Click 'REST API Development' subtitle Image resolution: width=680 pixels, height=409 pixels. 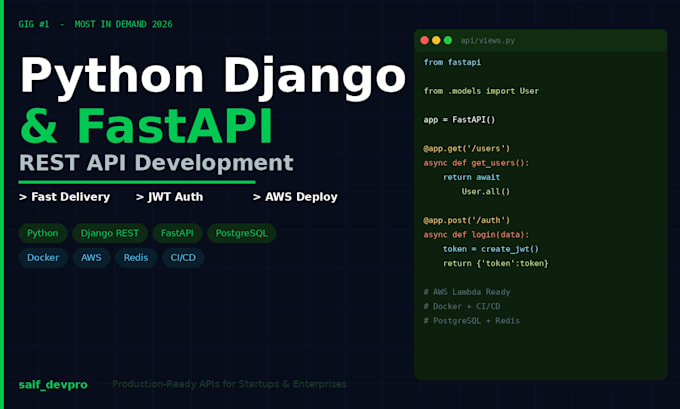[156, 164]
